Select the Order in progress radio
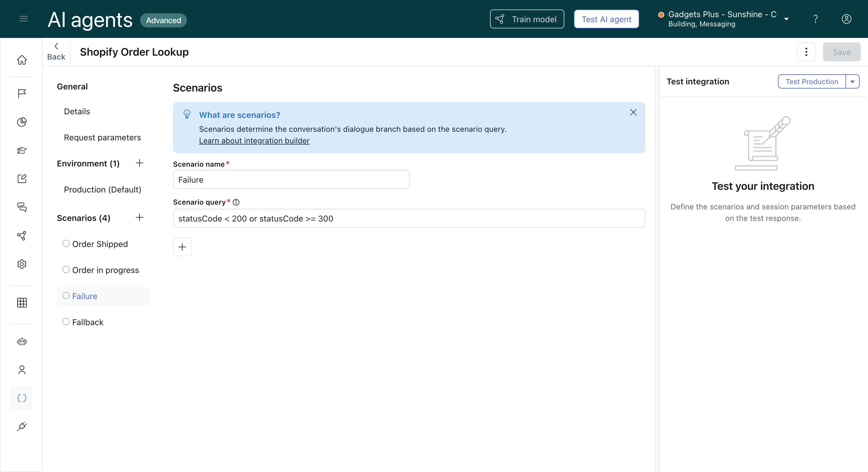 coord(66,269)
